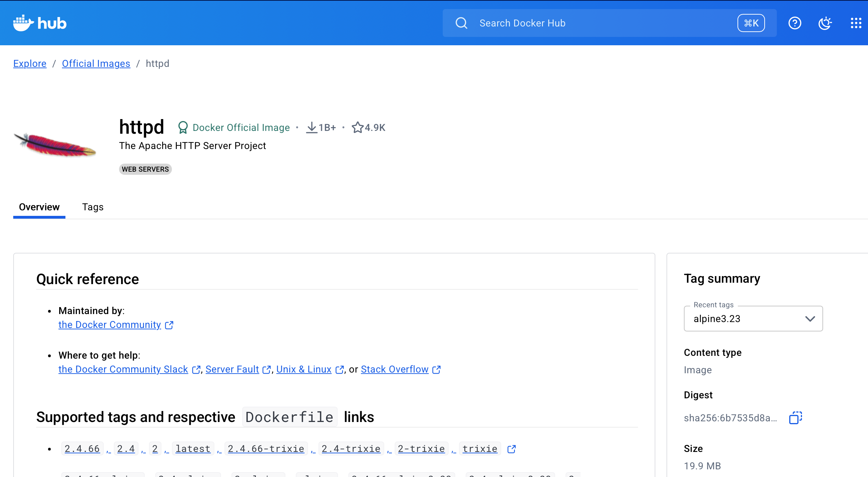Switch to the Tags tab

[93, 207]
